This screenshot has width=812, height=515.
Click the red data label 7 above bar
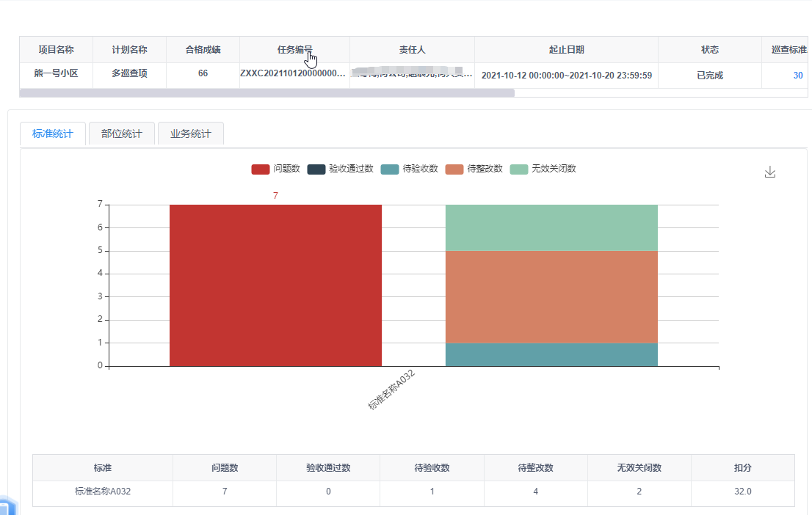pos(275,196)
